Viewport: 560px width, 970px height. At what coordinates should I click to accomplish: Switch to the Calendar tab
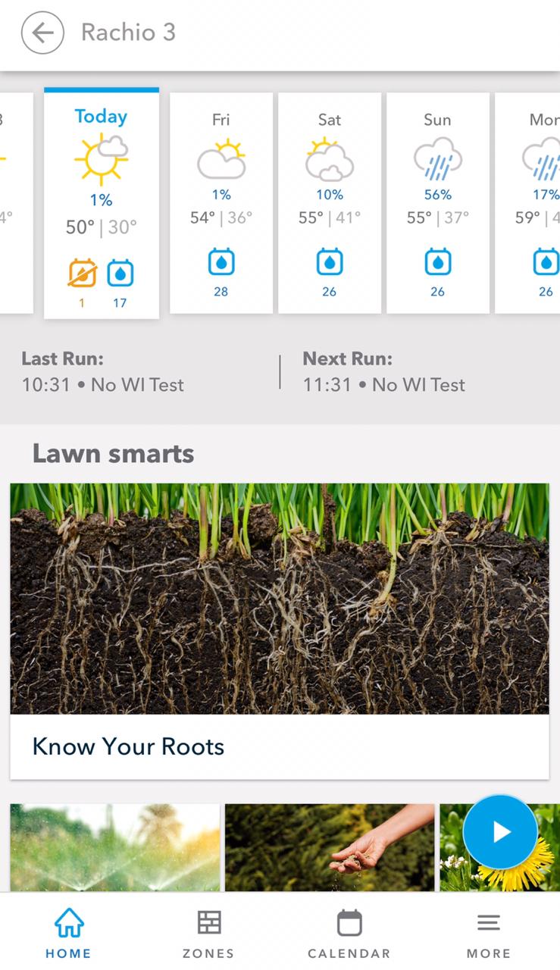[349, 934]
